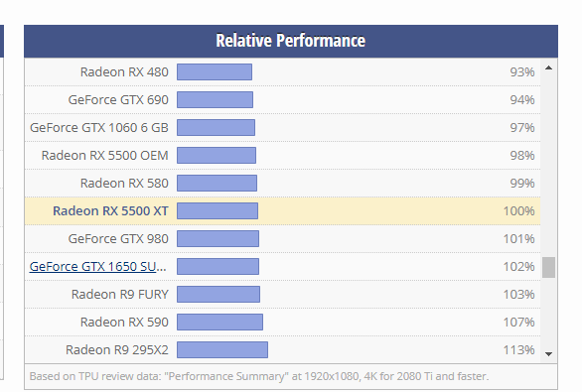582x392 pixels.
Task: Click the scrollbar thumb handle
Action: tap(548, 267)
